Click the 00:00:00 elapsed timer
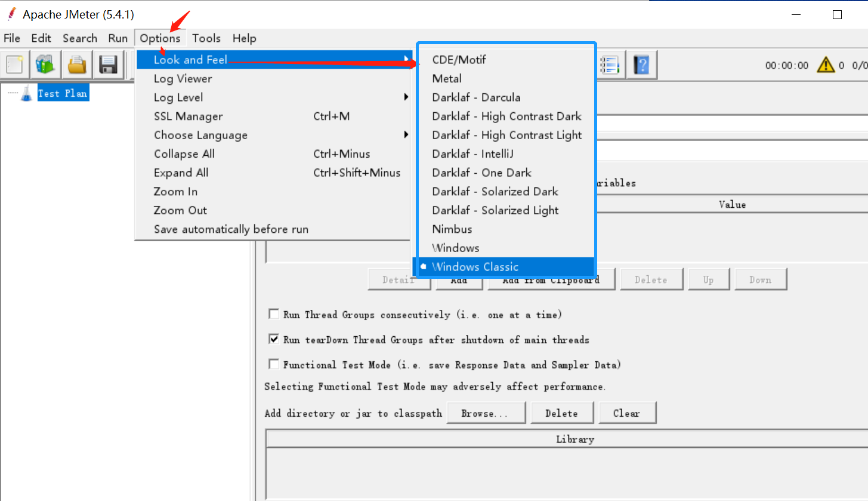 [x=787, y=66]
